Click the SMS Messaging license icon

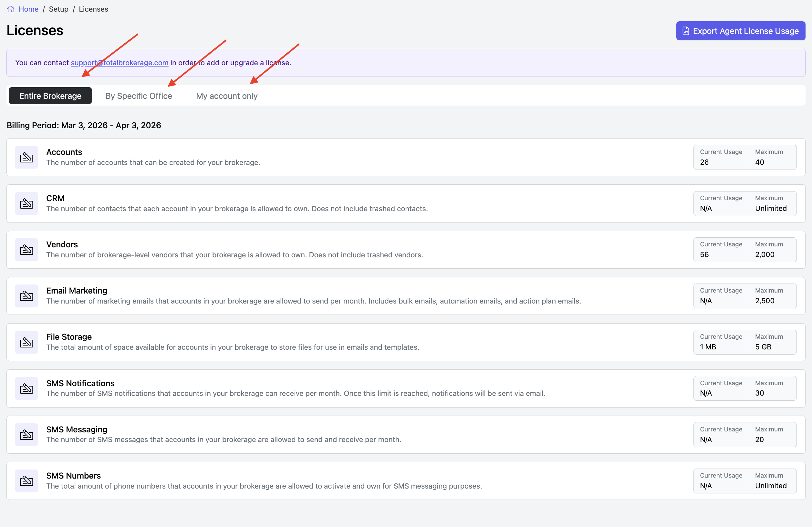26,435
